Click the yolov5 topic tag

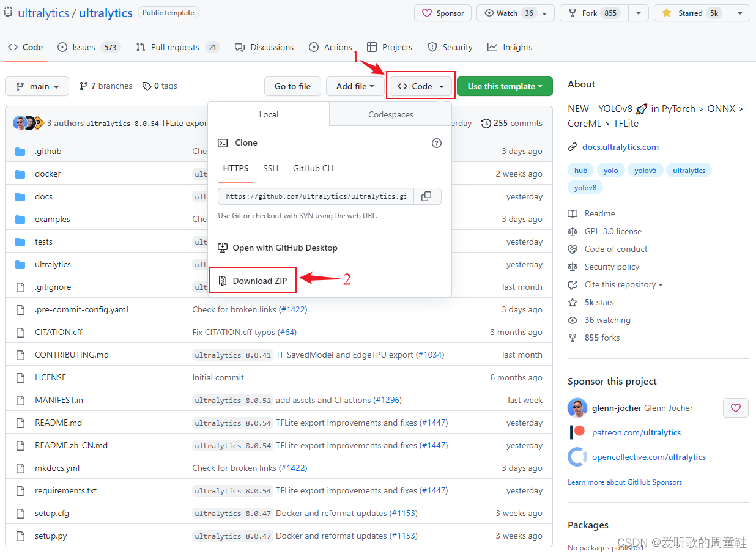click(645, 171)
